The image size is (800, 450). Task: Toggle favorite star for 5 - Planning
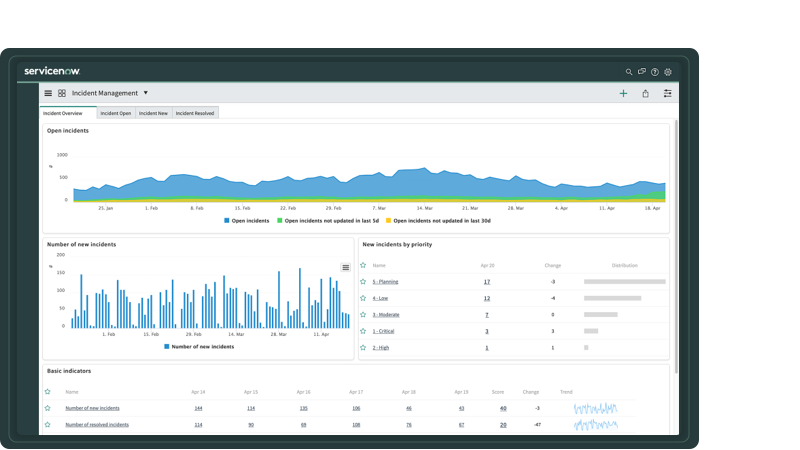click(x=363, y=282)
